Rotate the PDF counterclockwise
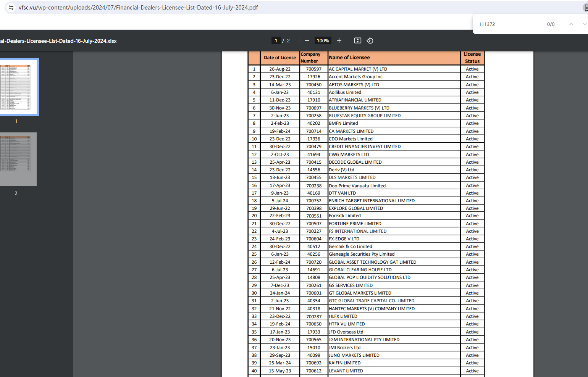 click(x=370, y=40)
